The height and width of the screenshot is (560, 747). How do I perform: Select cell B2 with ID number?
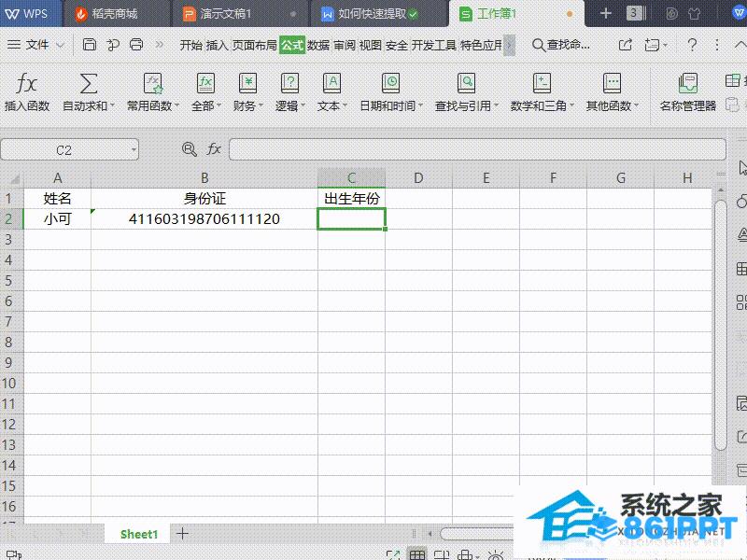tap(204, 218)
